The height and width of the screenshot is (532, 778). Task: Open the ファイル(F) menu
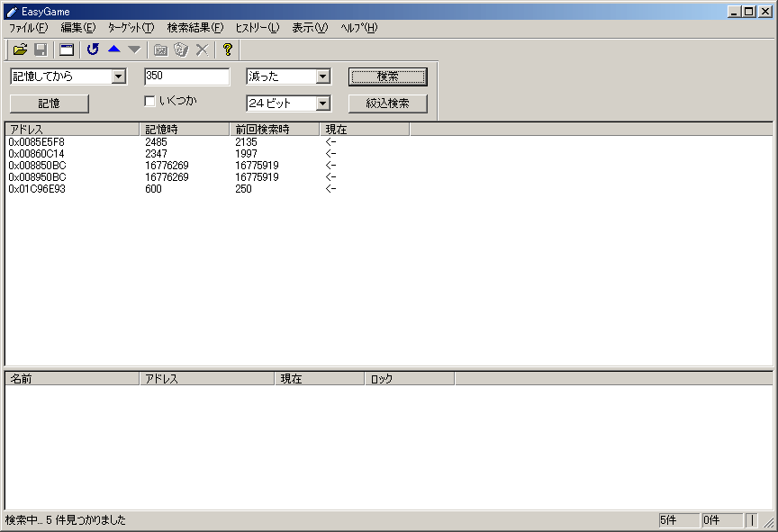click(28, 28)
